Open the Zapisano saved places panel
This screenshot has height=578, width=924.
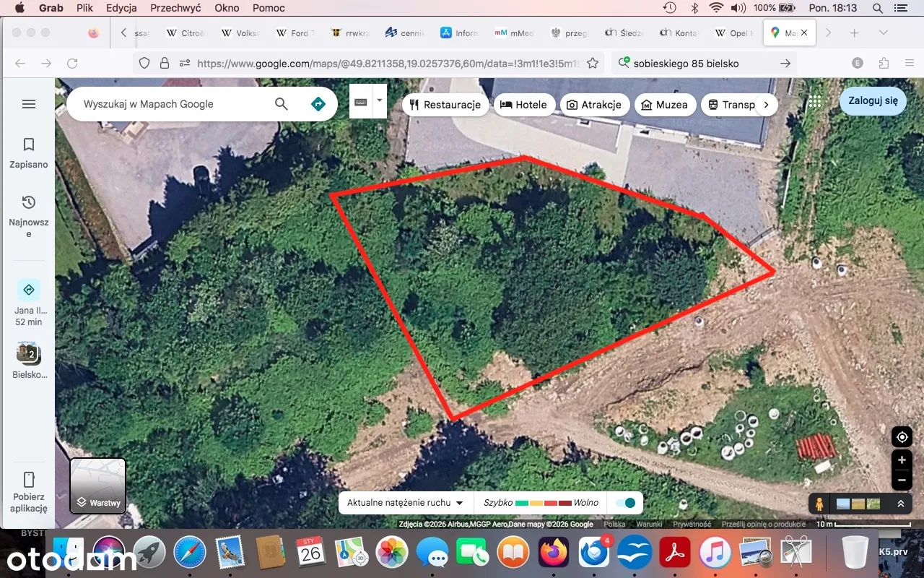pos(29,152)
